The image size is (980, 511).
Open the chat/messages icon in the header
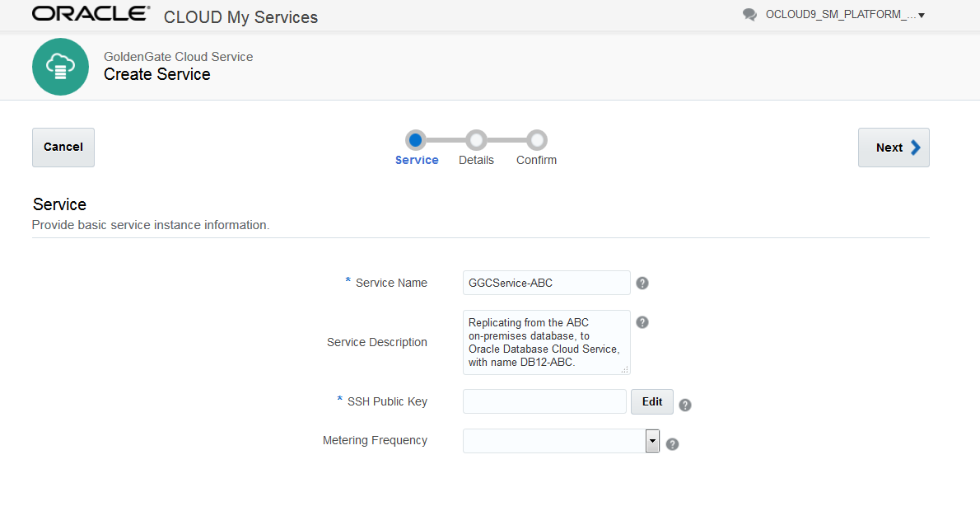pyautogui.click(x=749, y=14)
